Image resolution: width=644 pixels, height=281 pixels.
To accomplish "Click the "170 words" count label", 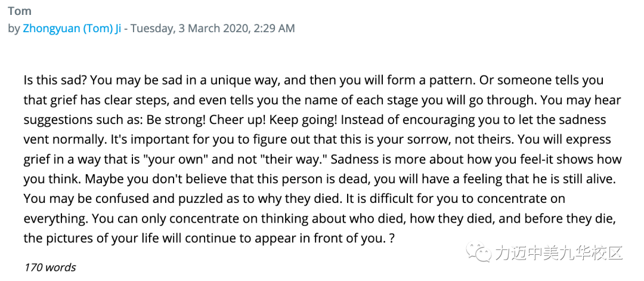I will pyautogui.click(x=49, y=267).
